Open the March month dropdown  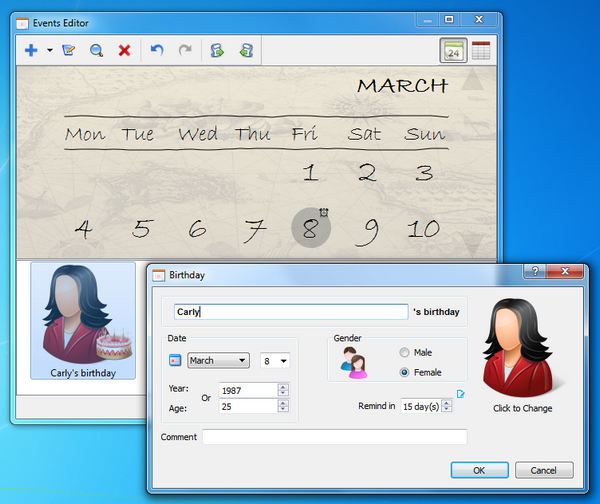tap(218, 360)
